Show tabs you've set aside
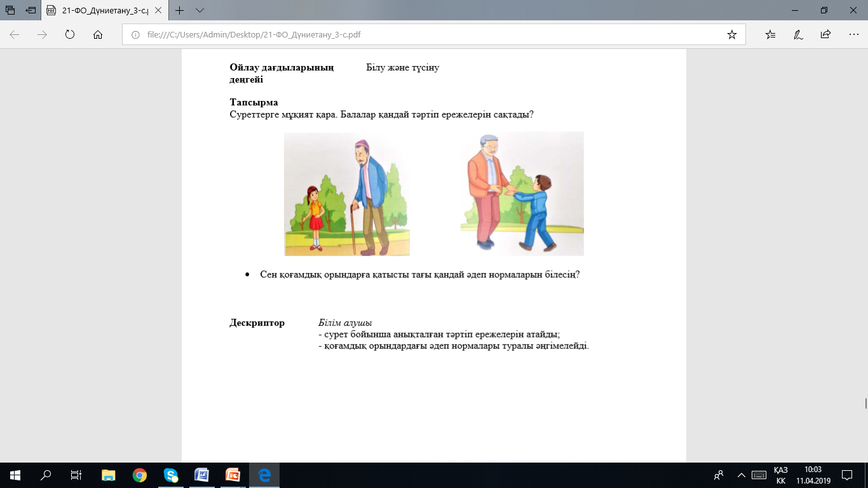This screenshot has height=488, width=868. click(x=10, y=10)
